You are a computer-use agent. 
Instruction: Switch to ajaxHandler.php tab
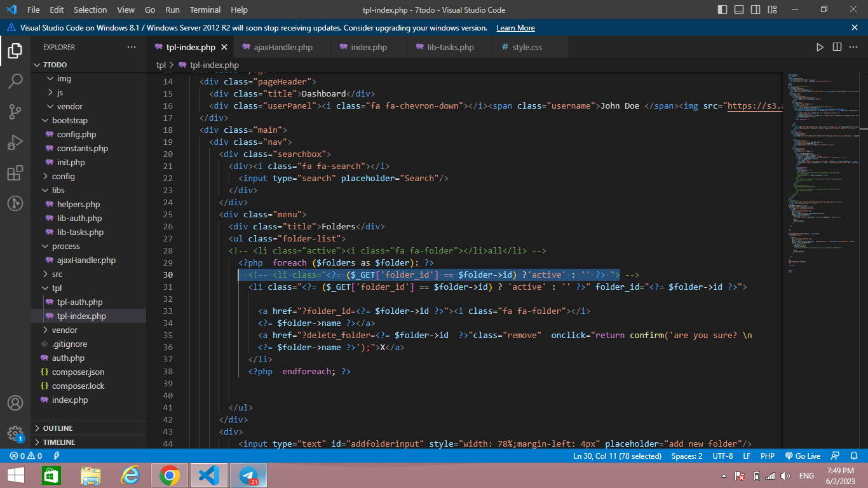point(283,47)
